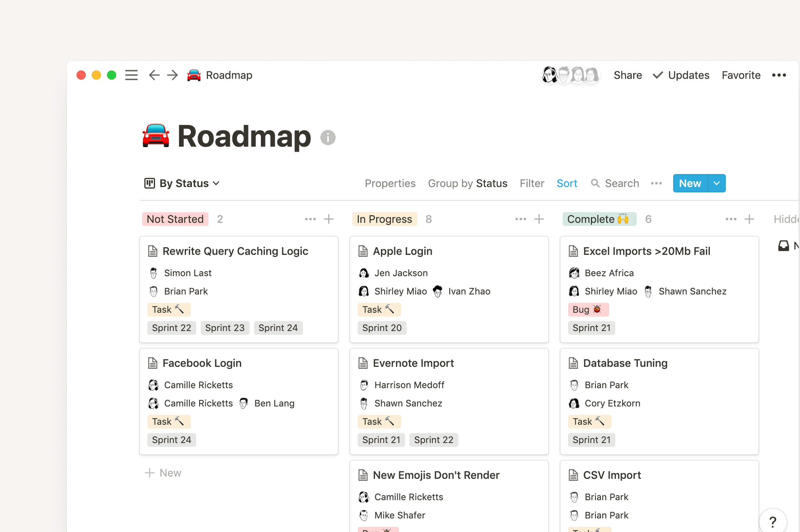Open the database view more options dots
The width and height of the screenshot is (800, 532).
click(x=656, y=183)
